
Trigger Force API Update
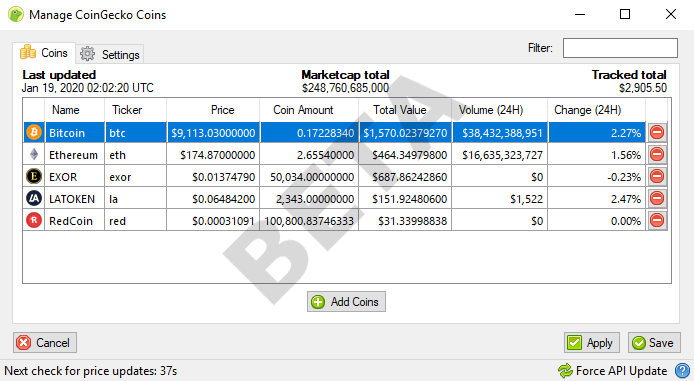point(613,371)
